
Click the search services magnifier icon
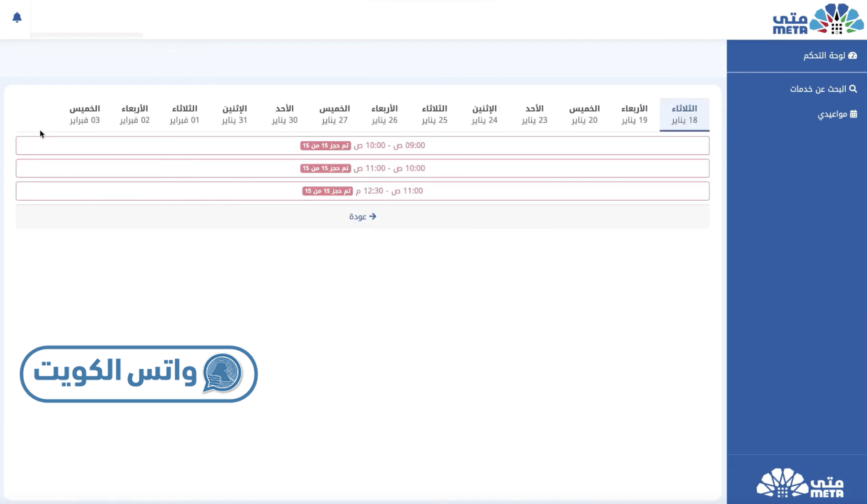click(x=853, y=89)
